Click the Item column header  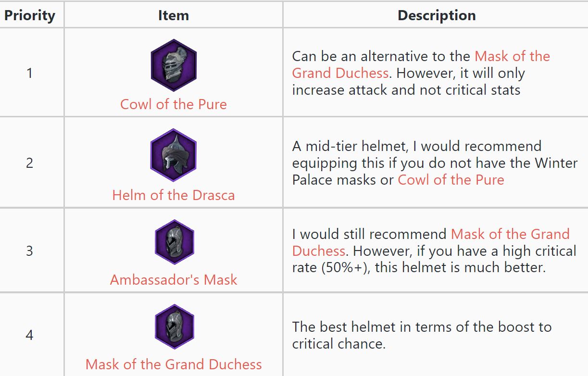(174, 15)
